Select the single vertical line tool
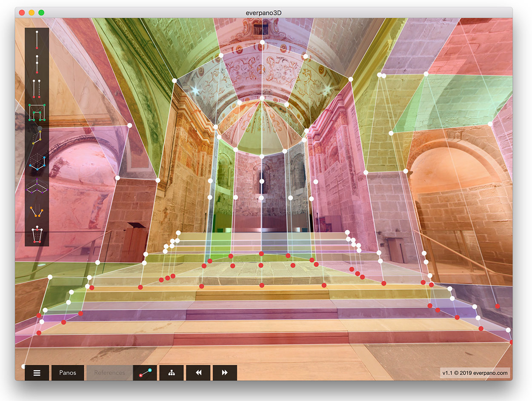Viewport: 532px width, 401px height. (37, 40)
